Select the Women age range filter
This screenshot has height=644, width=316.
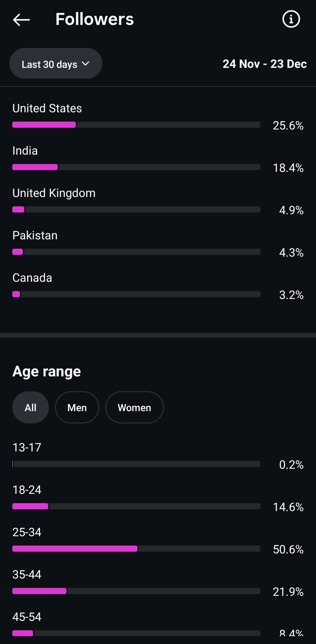134,407
